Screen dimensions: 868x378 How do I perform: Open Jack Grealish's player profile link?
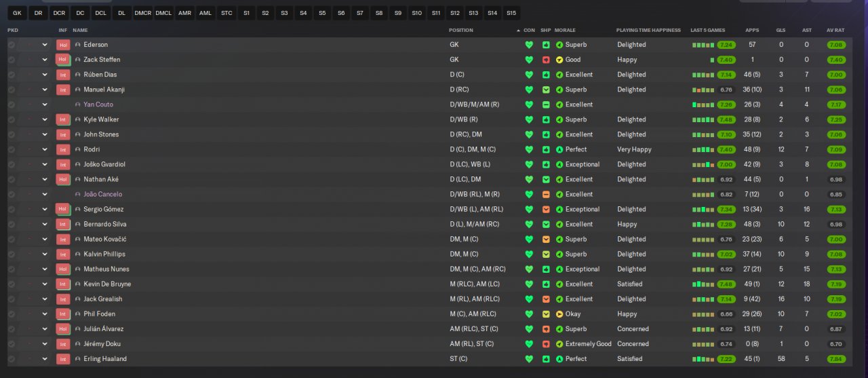(x=102, y=299)
